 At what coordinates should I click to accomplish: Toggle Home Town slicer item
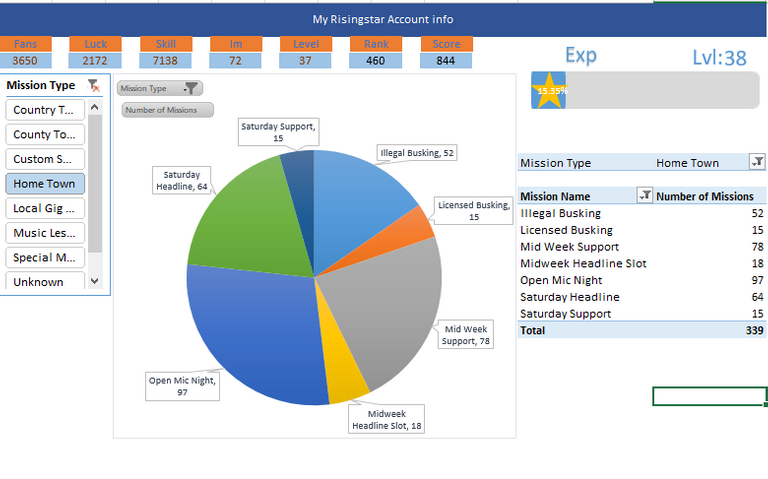45,184
